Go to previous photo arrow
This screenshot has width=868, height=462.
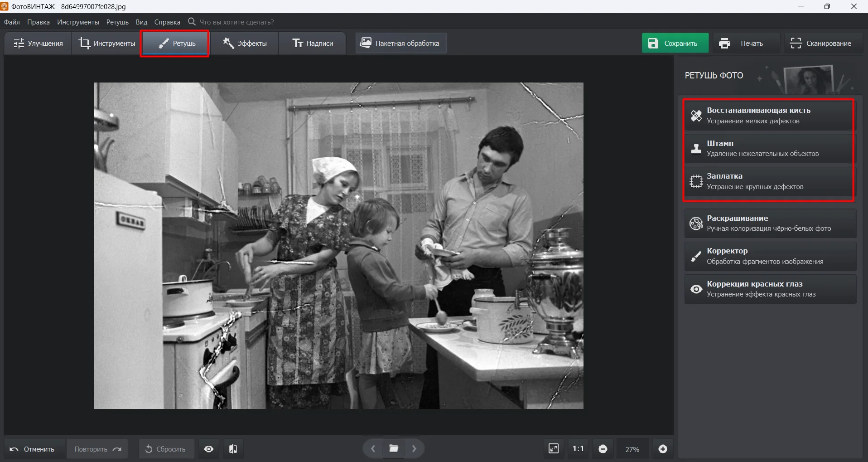click(373, 448)
